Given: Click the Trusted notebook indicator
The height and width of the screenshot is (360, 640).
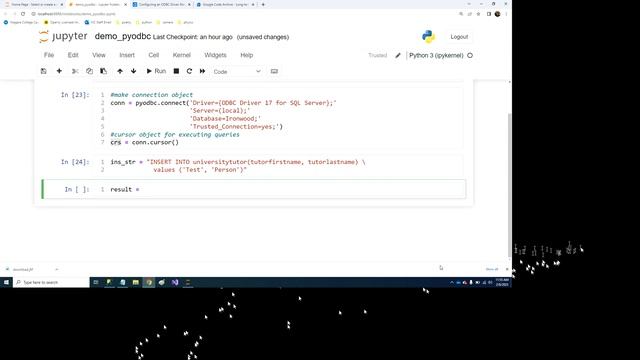Looking at the screenshot, I should point(378,55).
